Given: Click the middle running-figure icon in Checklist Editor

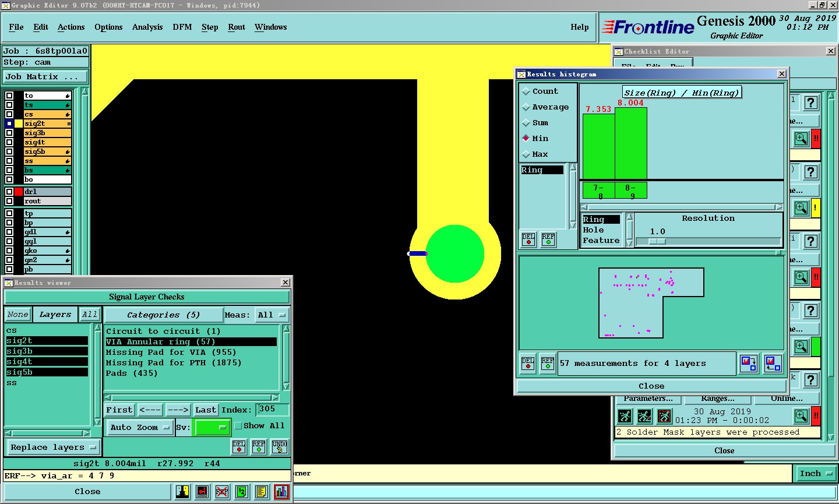Looking at the screenshot, I should (644, 416).
